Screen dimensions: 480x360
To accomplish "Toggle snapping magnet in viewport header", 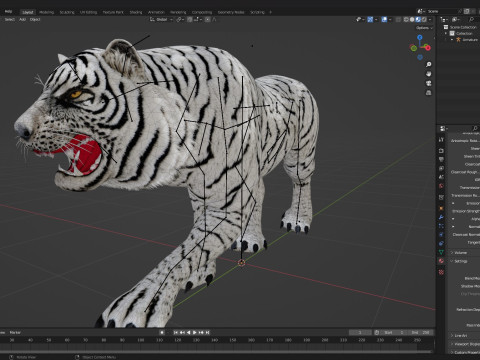I will [190, 20].
